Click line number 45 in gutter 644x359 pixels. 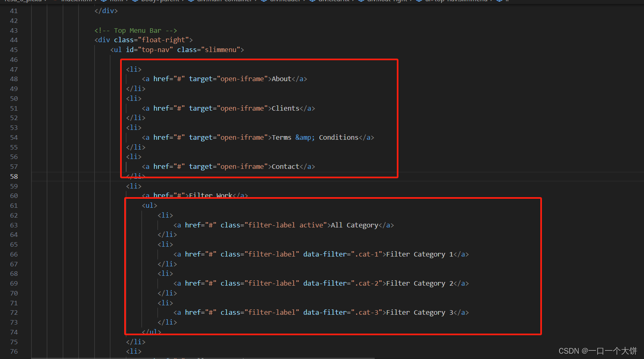[14, 50]
